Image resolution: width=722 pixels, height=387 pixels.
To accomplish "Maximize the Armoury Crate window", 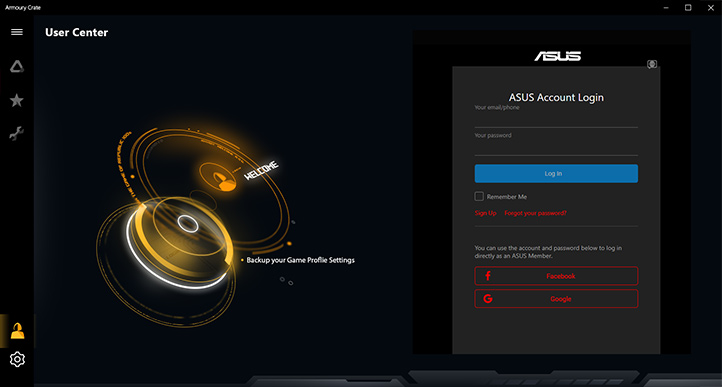I will [x=688, y=7].
